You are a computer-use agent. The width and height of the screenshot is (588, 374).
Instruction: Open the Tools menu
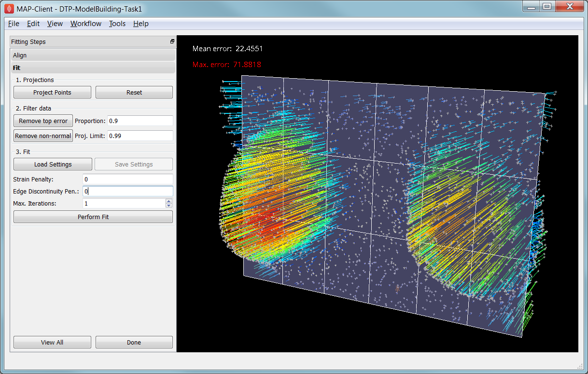coord(117,24)
